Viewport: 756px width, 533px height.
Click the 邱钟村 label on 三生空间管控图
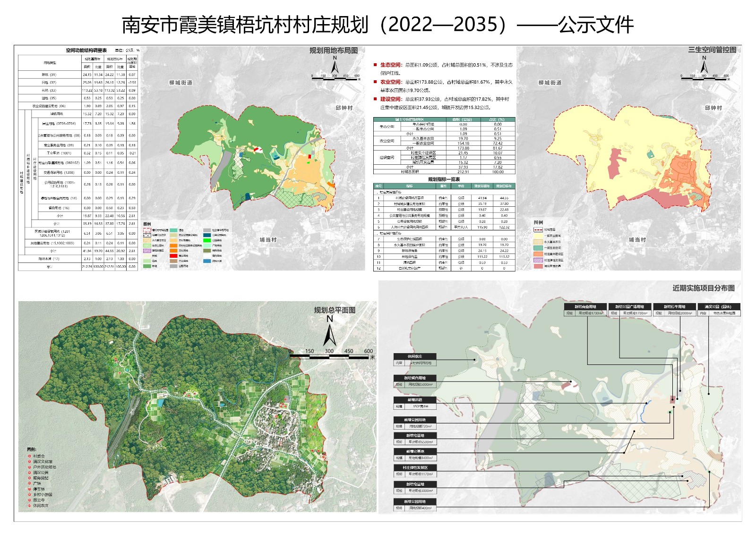click(x=713, y=108)
